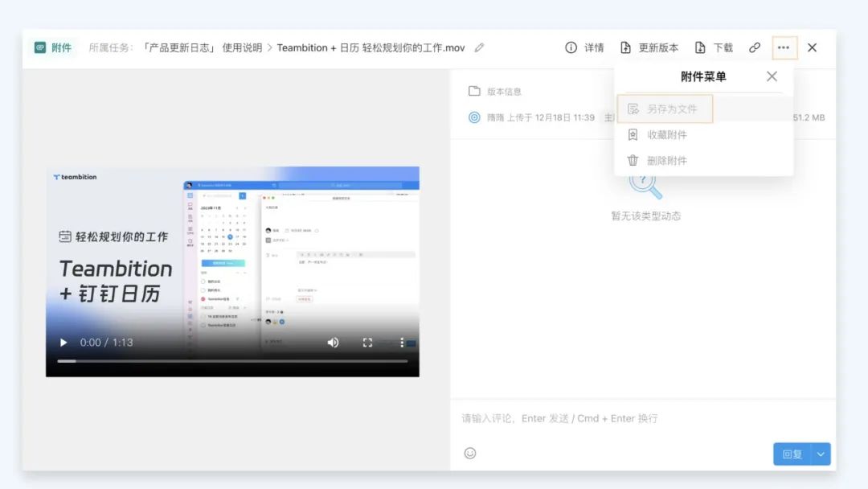The height and width of the screenshot is (489, 868).
Task: Click the pencil icon to rename attachment
Action: point(480,48)
